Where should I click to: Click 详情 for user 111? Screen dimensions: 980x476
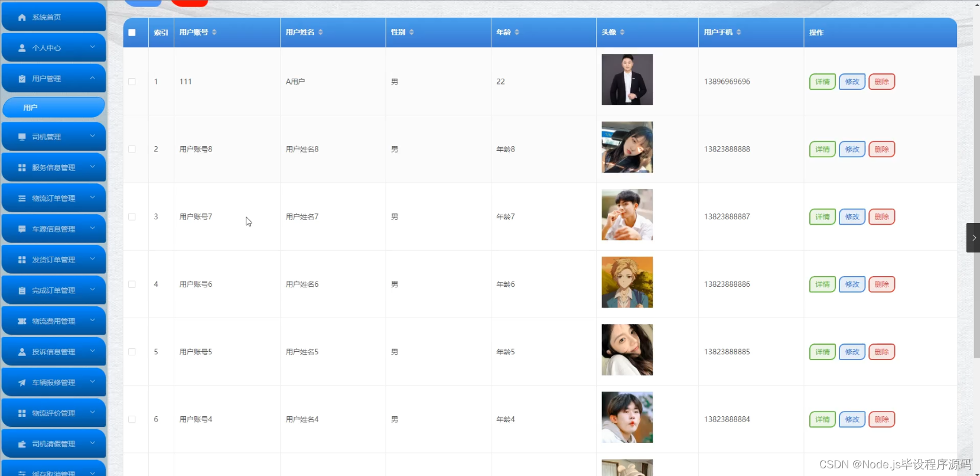tap(822, 82)
